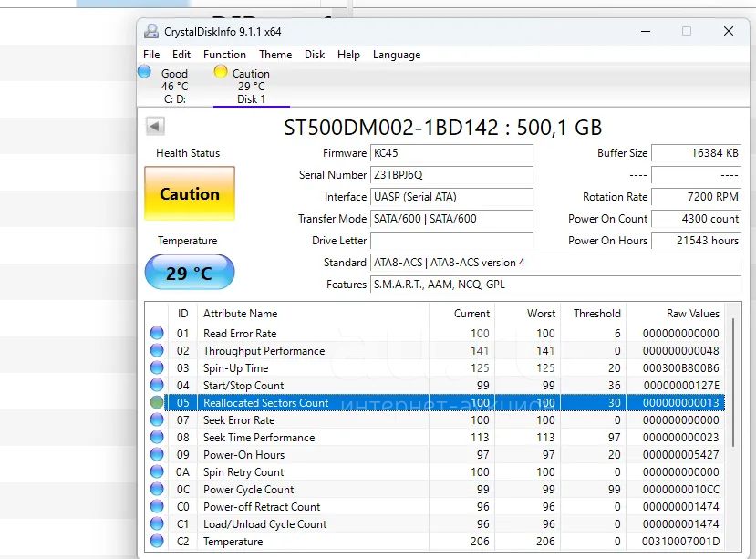Click the status orb for Spin-Up Time
756x559 pixels.
click(157, 368)
